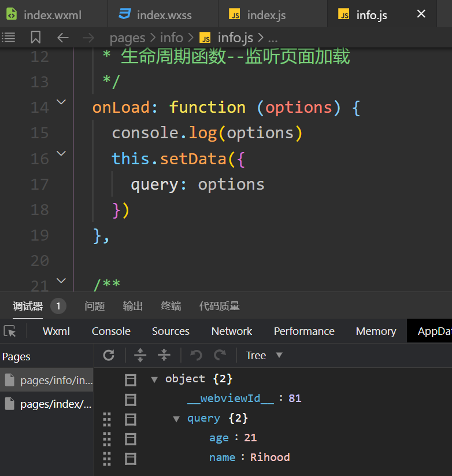The width and height of the screenshot is (452, 476).
Task: Open action menu for the object row
Action: tap(131, 380)
